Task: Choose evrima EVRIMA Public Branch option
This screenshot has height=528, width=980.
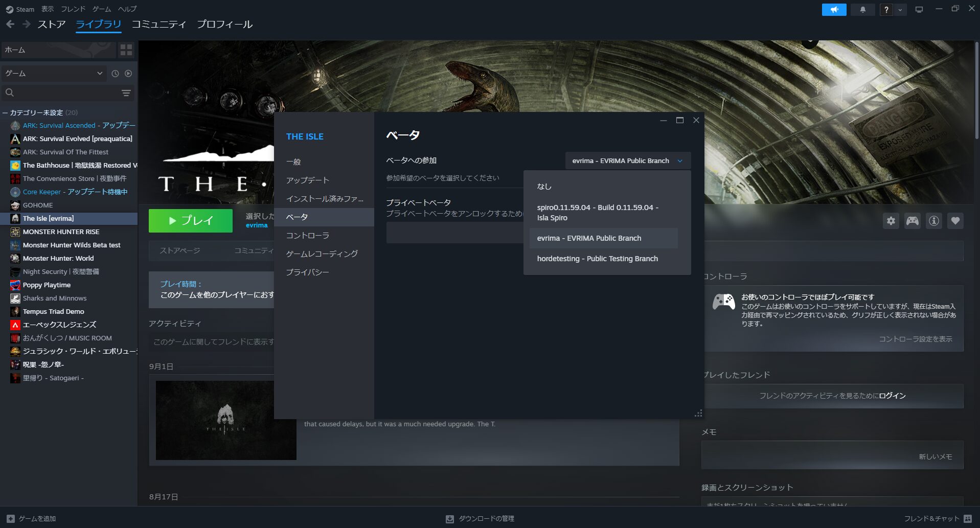Action: coord(604,238)
